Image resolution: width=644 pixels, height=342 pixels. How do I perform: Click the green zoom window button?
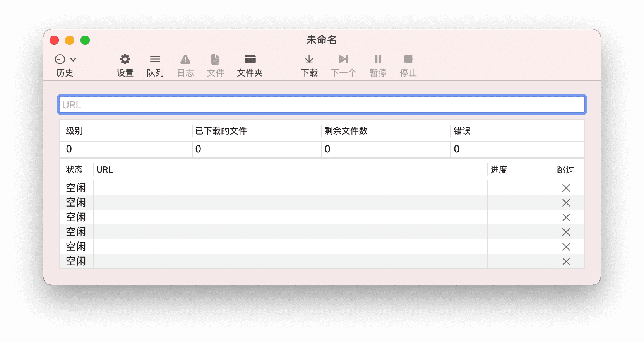(x=85, y=40)
